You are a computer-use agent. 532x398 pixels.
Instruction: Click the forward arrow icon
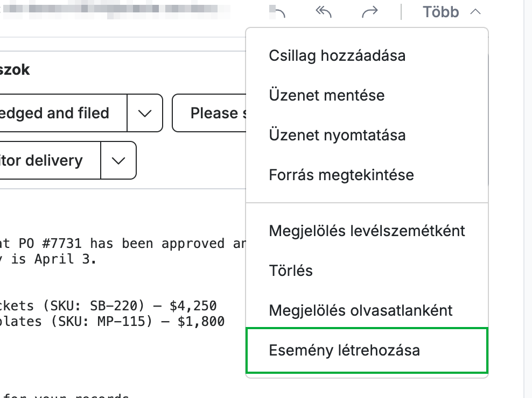tap(369, 12)
